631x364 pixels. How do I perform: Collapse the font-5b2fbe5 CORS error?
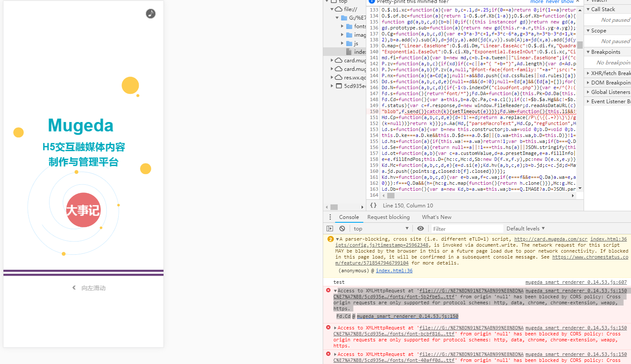point(336,291)
